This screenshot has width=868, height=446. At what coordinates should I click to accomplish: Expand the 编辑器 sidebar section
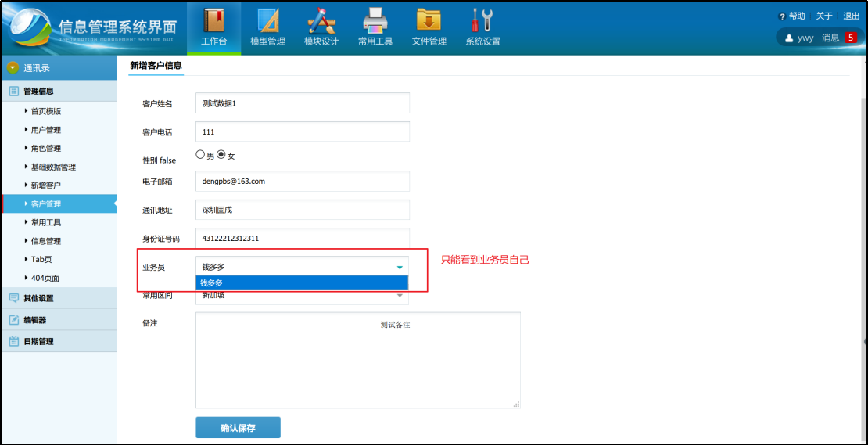(x=59, y=320)
